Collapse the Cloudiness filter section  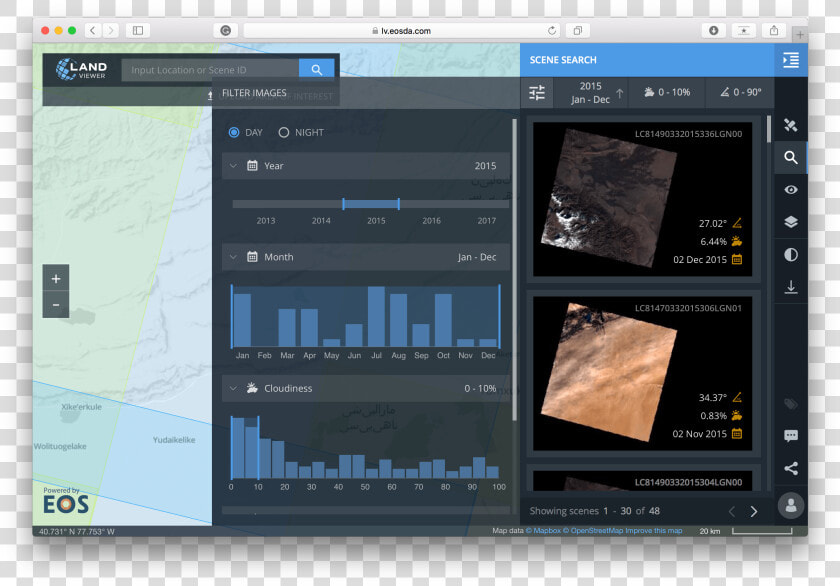(x=233, y=388)
